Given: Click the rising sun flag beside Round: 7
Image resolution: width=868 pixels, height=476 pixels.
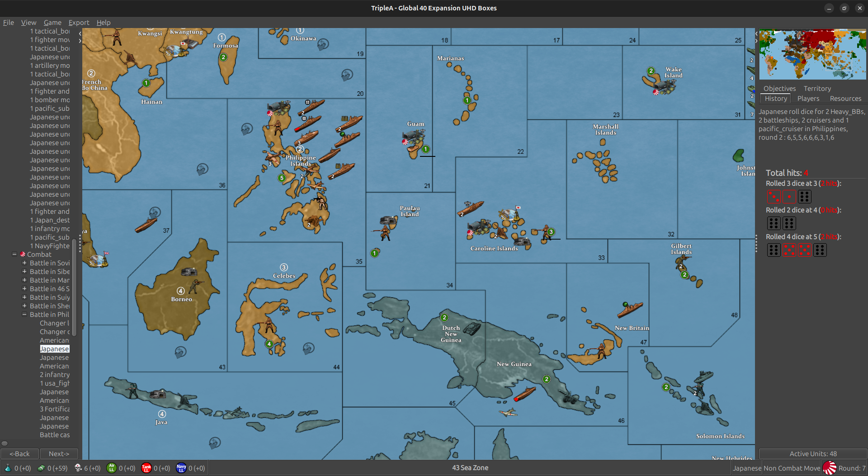Looking at the screenshot, I should [830, 468].
